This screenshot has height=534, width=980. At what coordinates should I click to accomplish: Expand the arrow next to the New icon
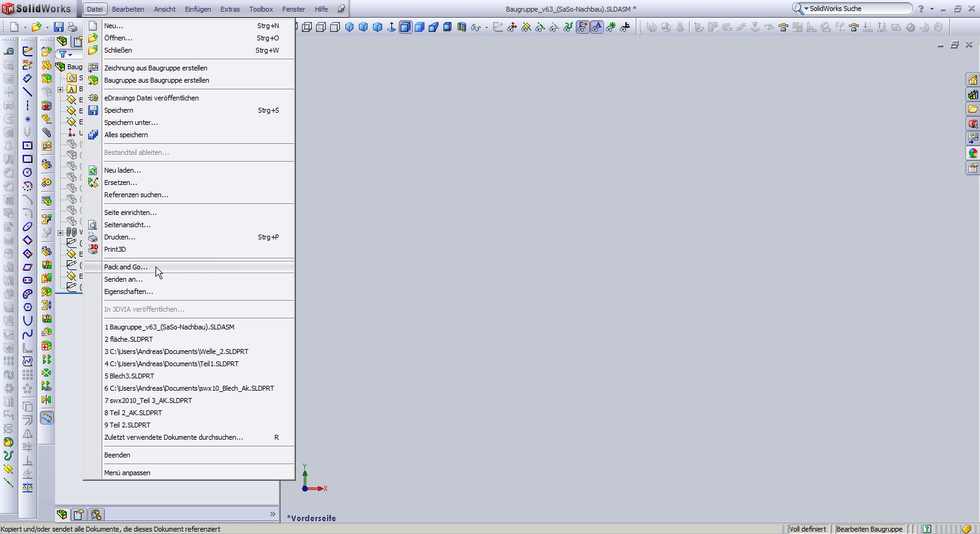[x=25, y=28]
